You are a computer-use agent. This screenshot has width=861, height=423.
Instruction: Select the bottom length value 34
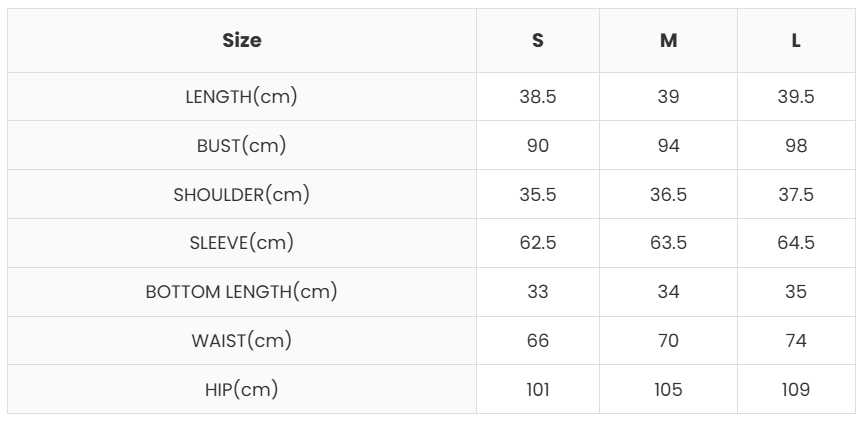pos(668,292)
